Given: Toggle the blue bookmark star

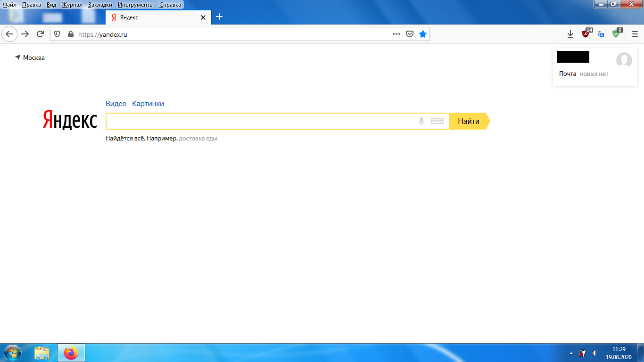Looking at the screenshot, I should (423, 34).
